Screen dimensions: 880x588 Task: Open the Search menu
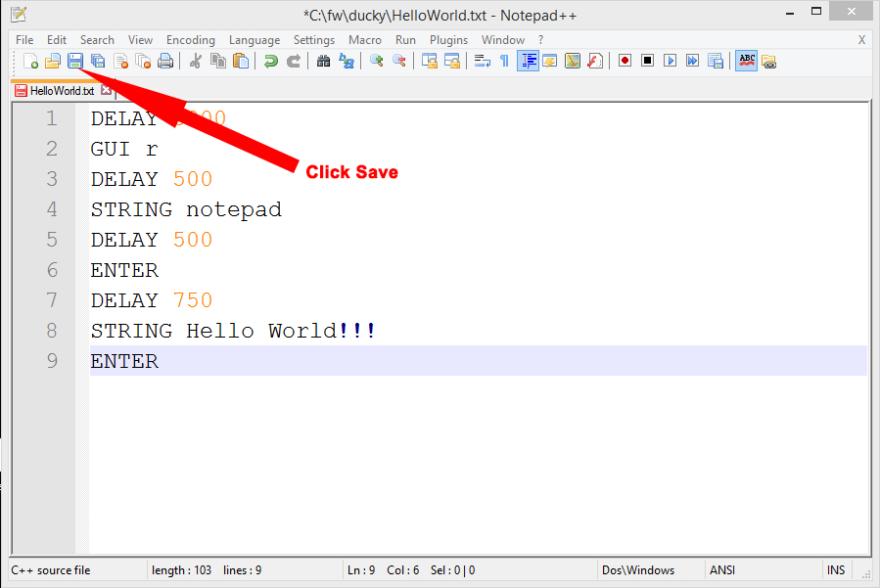[x=97, y=40]
